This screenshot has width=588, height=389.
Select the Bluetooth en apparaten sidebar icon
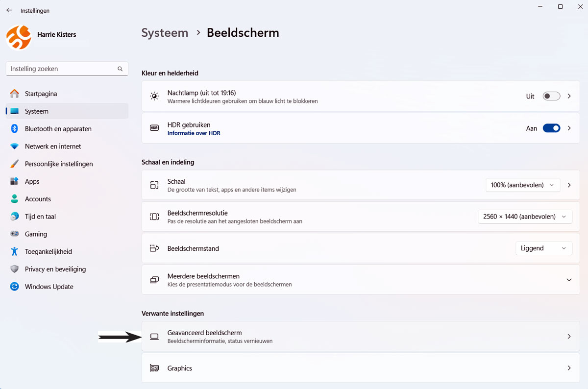[13, 128]
